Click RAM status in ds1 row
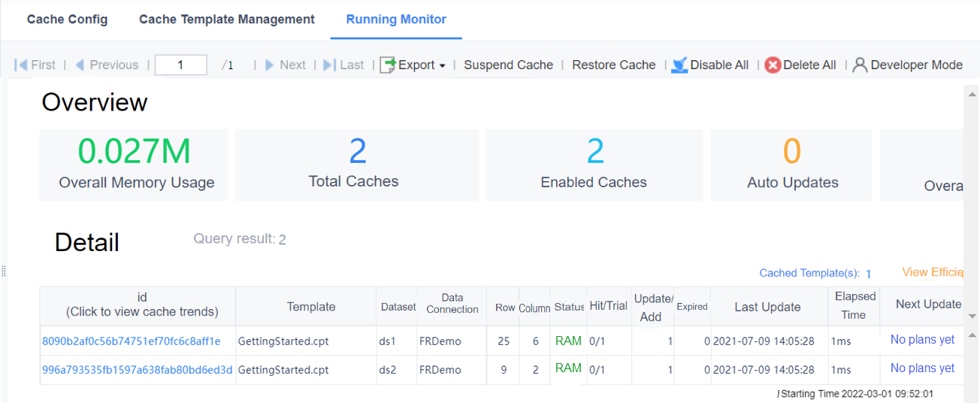980x403 pixels. click(x=568, y=341)
